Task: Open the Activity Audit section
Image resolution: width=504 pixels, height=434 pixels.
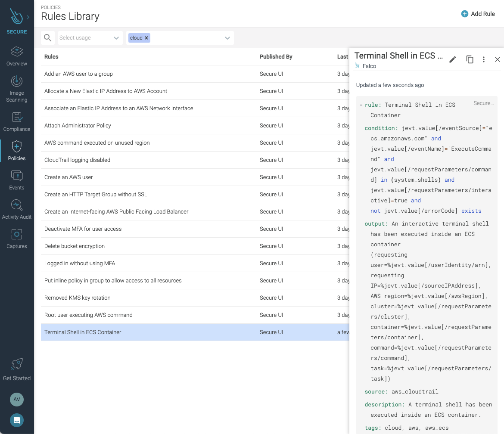Action: [x=17, y=209]
